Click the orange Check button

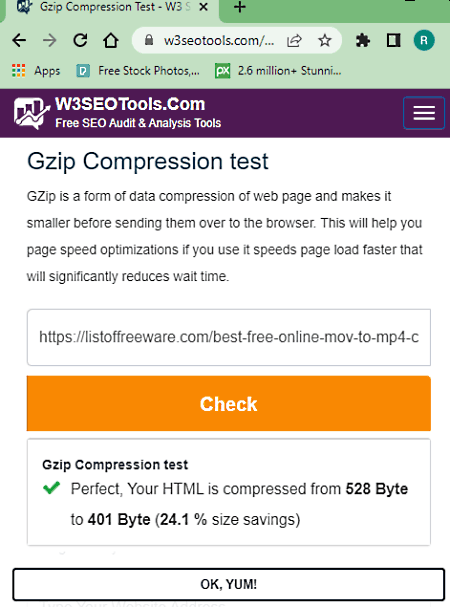228,403
